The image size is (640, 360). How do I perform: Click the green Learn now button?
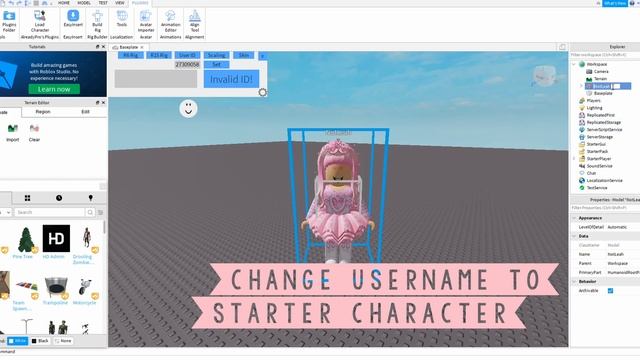[54, 89]
